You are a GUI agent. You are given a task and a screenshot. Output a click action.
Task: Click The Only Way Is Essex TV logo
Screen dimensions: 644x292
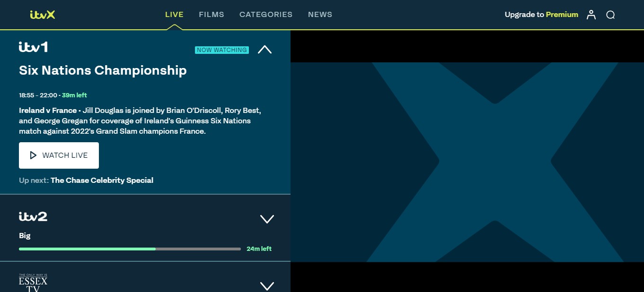coord(33,283)
